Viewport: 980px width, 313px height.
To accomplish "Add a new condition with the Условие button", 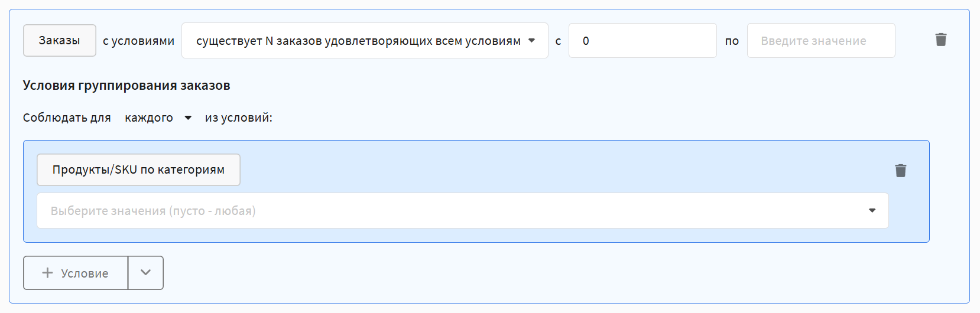I will pyautogui.click(x=76, y=273).
